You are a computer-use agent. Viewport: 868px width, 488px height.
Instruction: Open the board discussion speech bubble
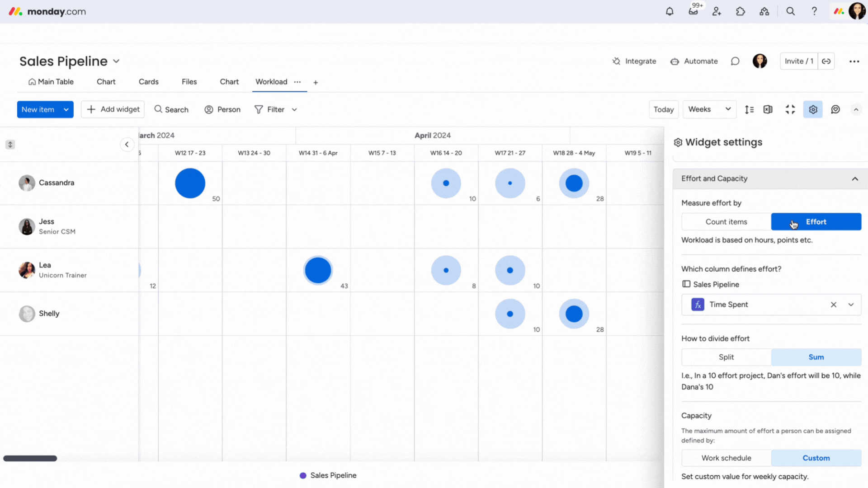pyautogui.click(x=735, y=61)
